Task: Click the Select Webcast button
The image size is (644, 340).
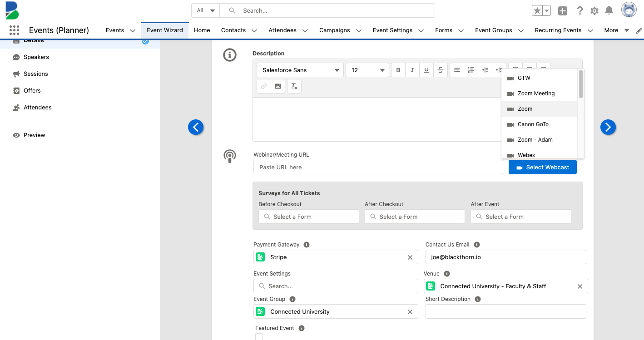Action: (543, 168)
